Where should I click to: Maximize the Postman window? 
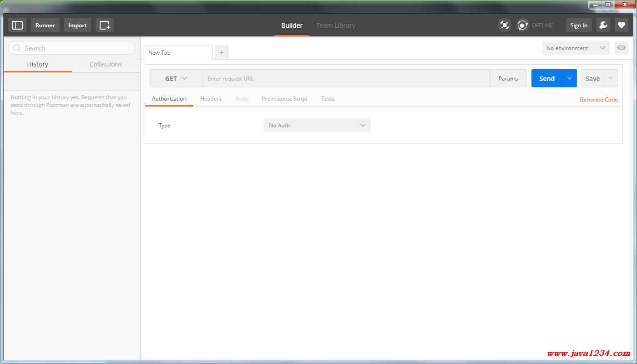tap(607, 4)
